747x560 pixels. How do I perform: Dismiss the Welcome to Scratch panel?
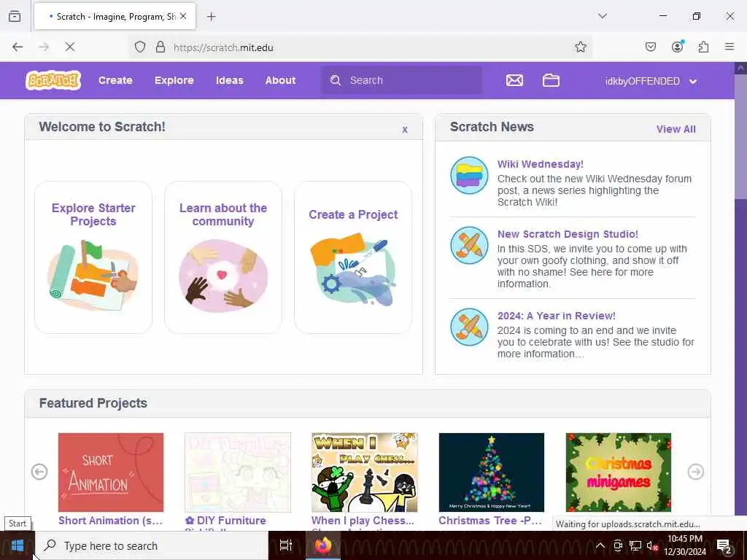click(404, 130)
